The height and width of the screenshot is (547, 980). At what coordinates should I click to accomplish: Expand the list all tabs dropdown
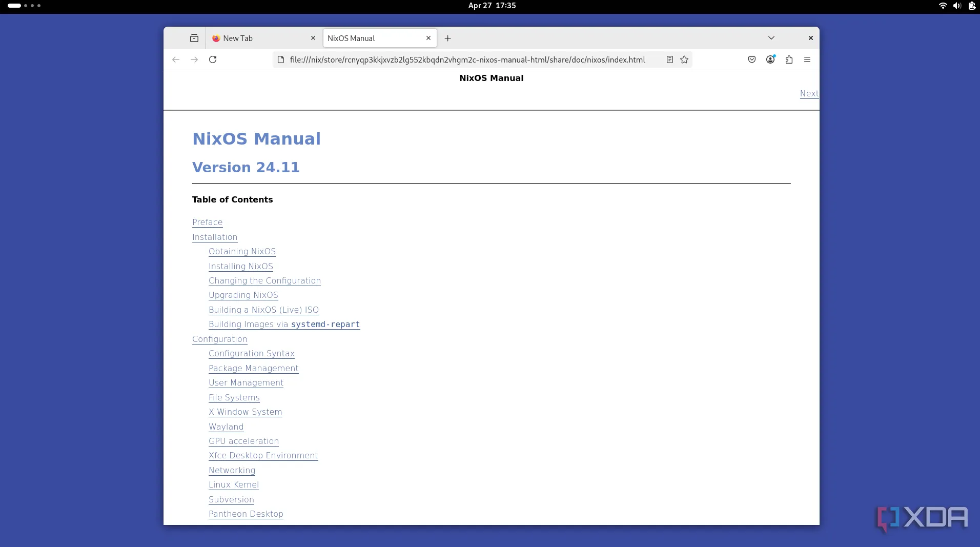(771, 38)
